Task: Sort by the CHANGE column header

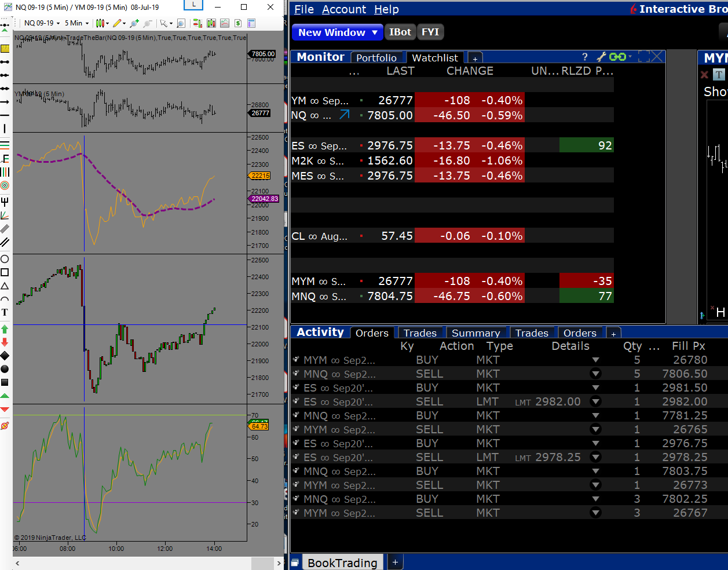Action: (x=470, y=71)
